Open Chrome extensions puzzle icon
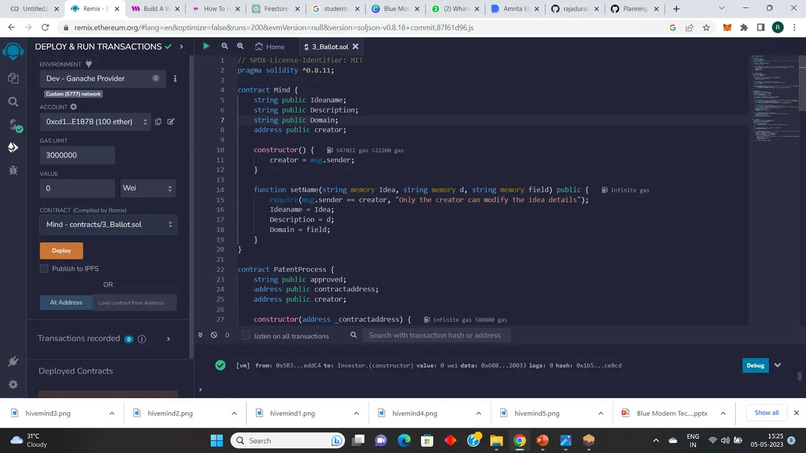Image resolution: width=806 pixels, height=453 pixels. 744,28
